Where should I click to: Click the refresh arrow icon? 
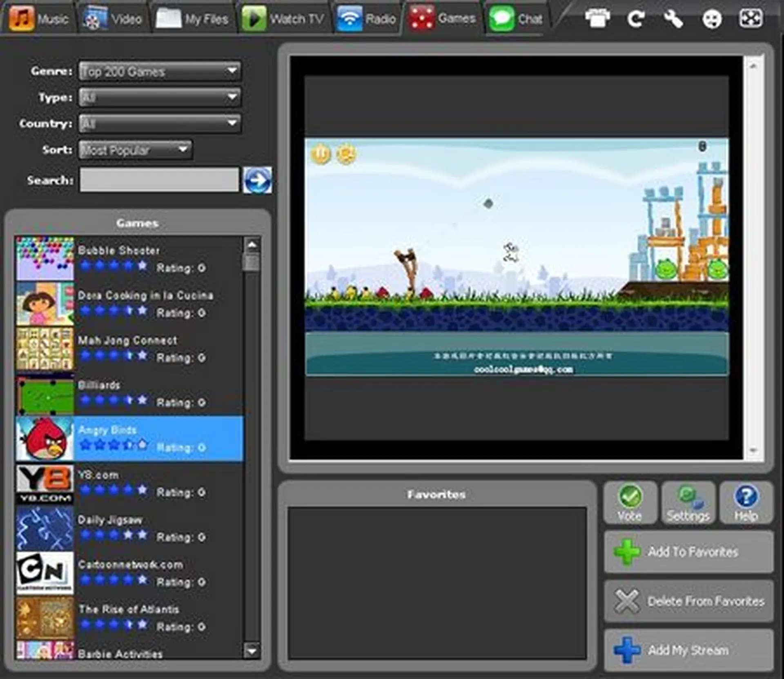[635, 18]
